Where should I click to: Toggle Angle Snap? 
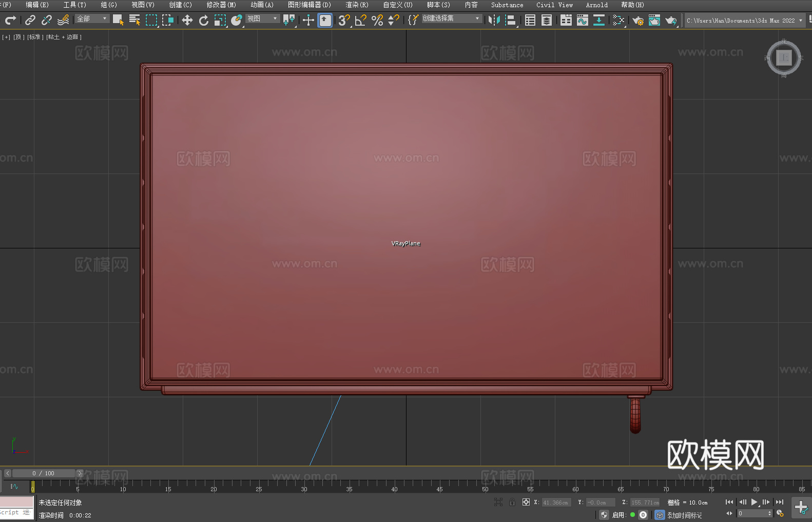(x=361, y=20)
